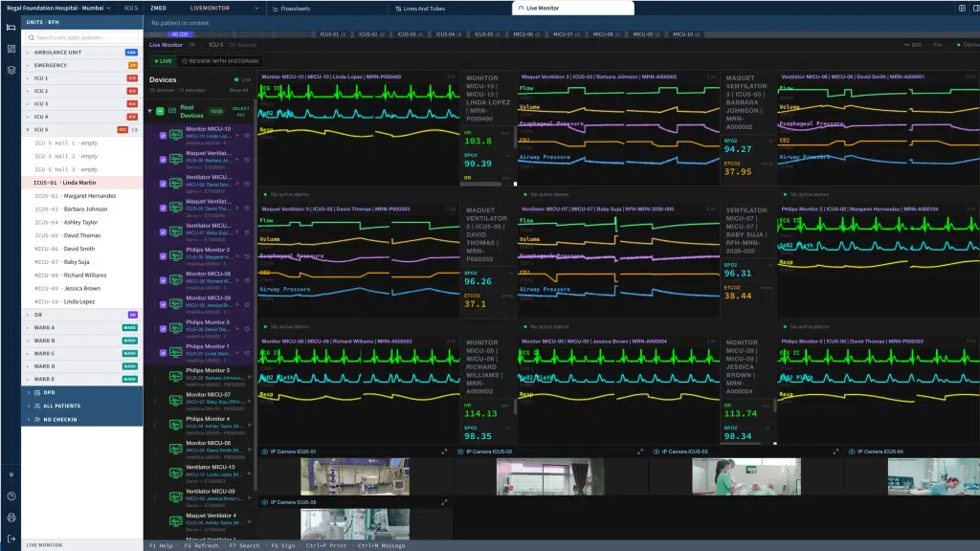Expand IP Camera ICU5-02 to fullscreen
Image resolution: width=980 pixels, height=551 pixels.
pos(640,452)
